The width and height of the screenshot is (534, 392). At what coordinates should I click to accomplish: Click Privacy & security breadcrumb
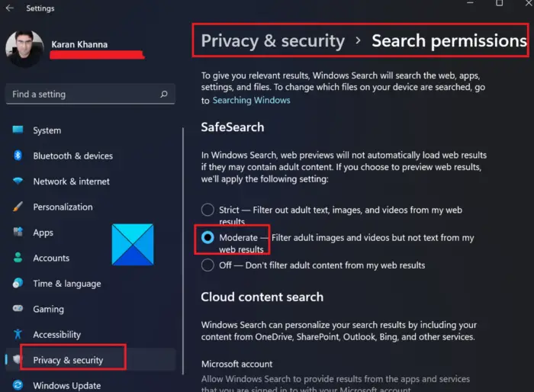(273, 40)
